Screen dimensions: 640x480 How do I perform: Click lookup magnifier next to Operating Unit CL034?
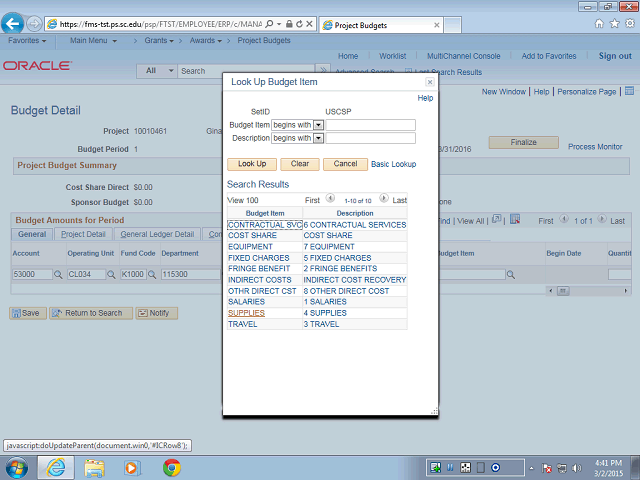[x=111, y=275]
